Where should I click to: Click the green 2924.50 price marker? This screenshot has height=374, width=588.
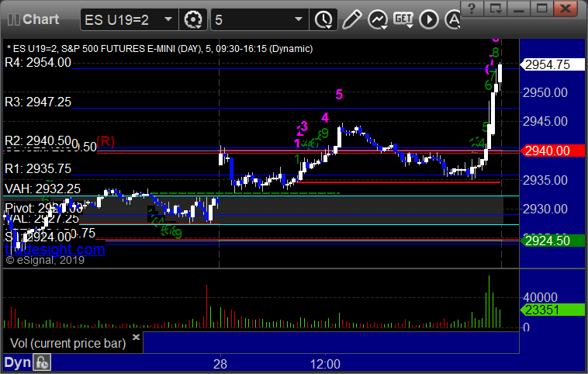[552, 241]
